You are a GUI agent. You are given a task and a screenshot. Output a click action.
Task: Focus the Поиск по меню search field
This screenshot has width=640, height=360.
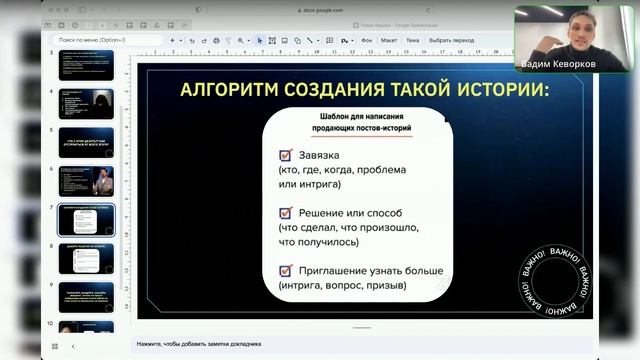coord(108,40)
